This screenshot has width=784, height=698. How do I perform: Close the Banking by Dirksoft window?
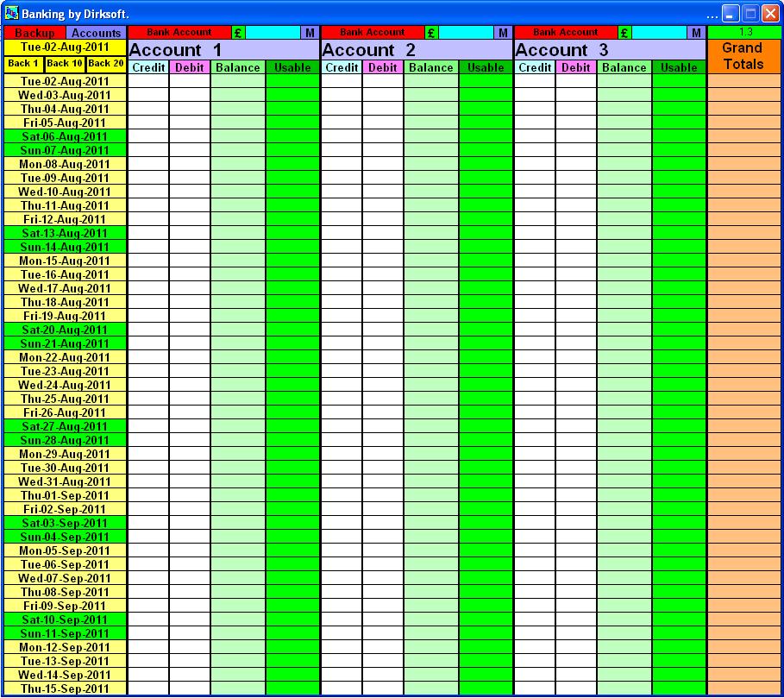pyautogui.click(x=770, y=14)
